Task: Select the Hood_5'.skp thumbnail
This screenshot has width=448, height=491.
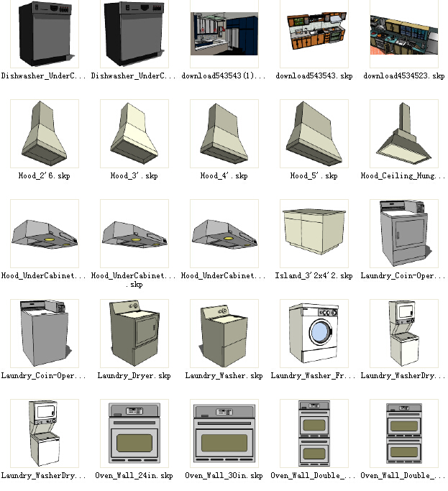Action: coord(314,134)
